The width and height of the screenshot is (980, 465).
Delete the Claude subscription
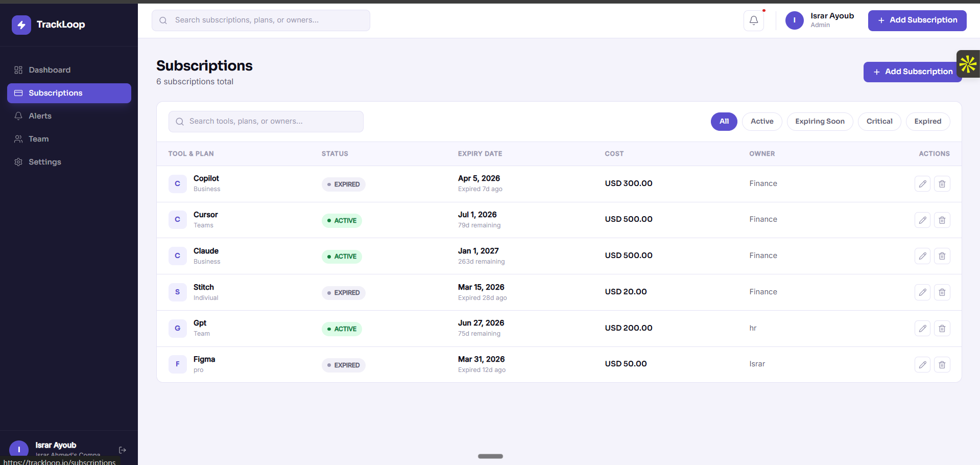click(x=942, y=256)
